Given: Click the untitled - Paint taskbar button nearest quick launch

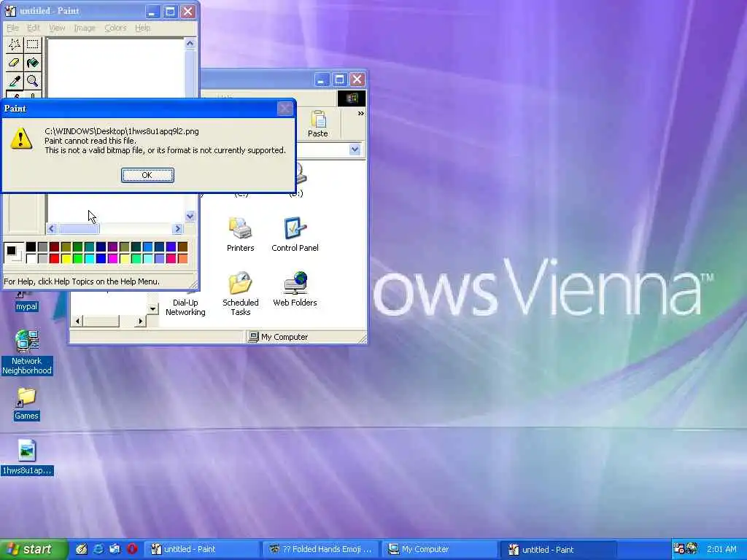Looking at the screenshot, I should click(x=201, y=549).
